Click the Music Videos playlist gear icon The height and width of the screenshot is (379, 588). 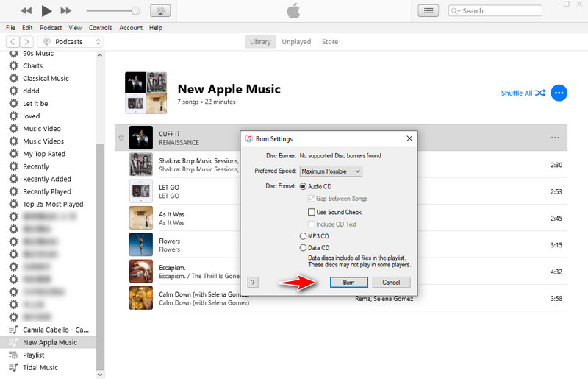13,141
